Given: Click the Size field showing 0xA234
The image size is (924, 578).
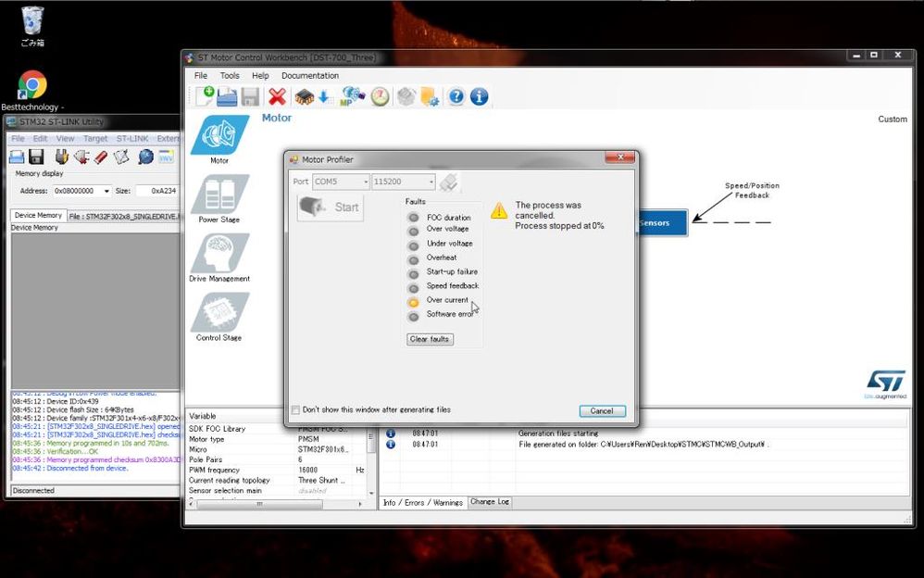Looking at the screenshot, I should click(156, 191).
